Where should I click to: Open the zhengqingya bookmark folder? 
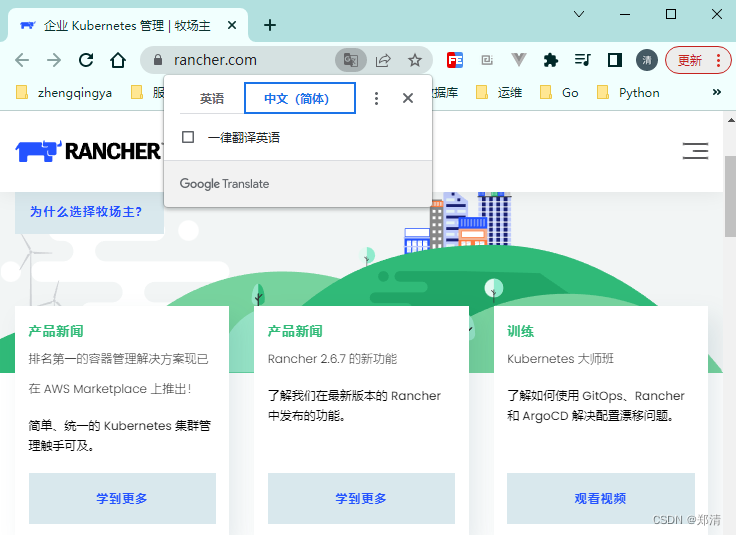[64, 92]
